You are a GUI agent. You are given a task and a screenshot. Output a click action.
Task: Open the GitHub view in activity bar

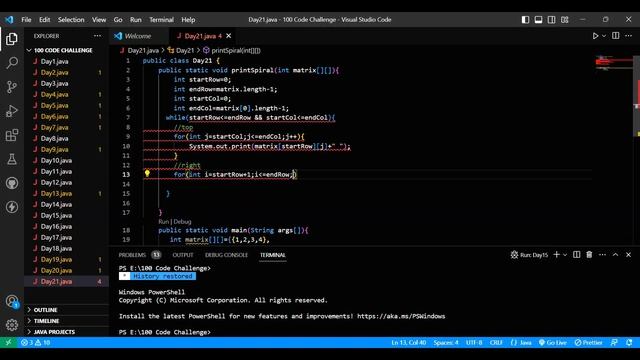coord(12,183)
